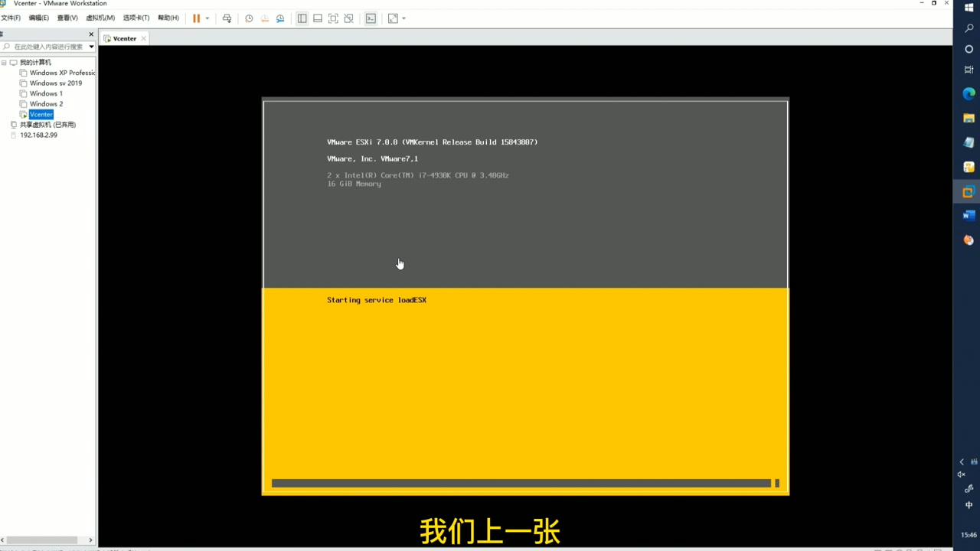Select 共享虚拟机 (已弃用) entry

pos(47,124)
